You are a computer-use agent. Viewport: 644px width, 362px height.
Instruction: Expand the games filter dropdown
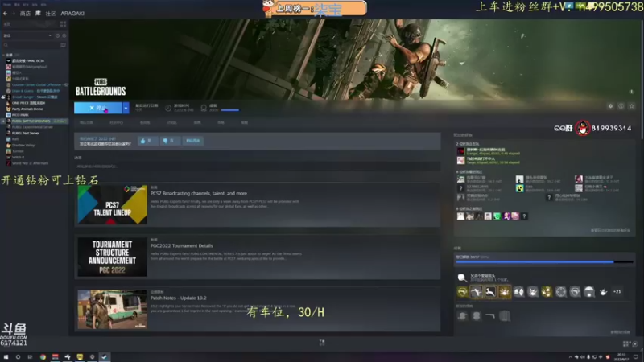pos(50,35)
